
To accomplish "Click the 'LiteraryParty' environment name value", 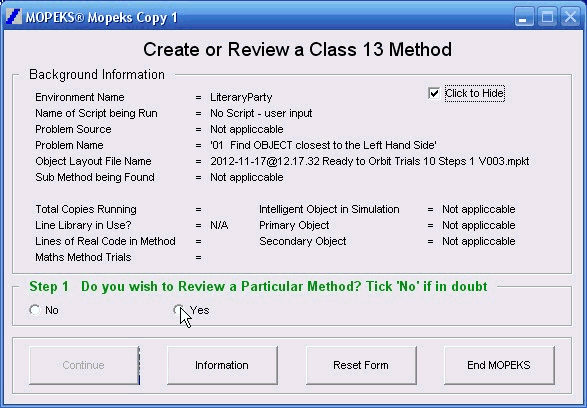I will [241, 97].
